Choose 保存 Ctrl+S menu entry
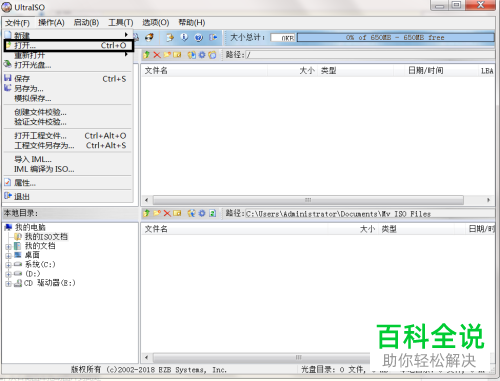Screen dimensions: 500x381 coord(68,79)
